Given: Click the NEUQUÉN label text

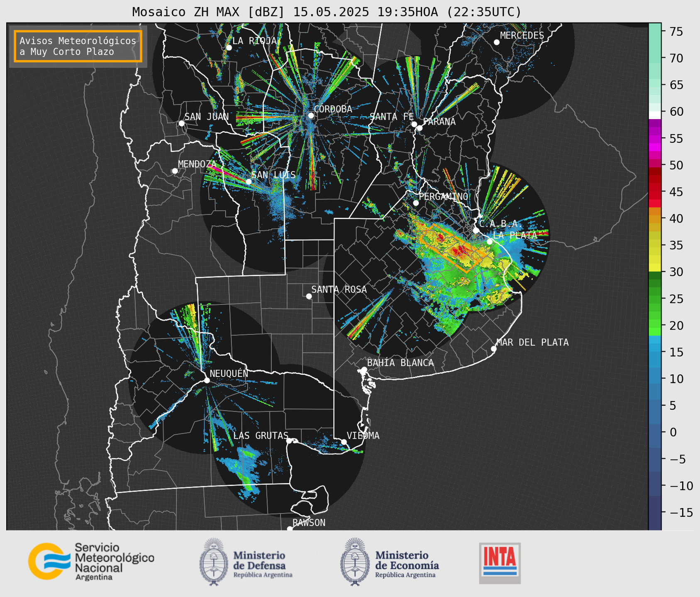Looking at the screenshot, I should tap(229, 374).
